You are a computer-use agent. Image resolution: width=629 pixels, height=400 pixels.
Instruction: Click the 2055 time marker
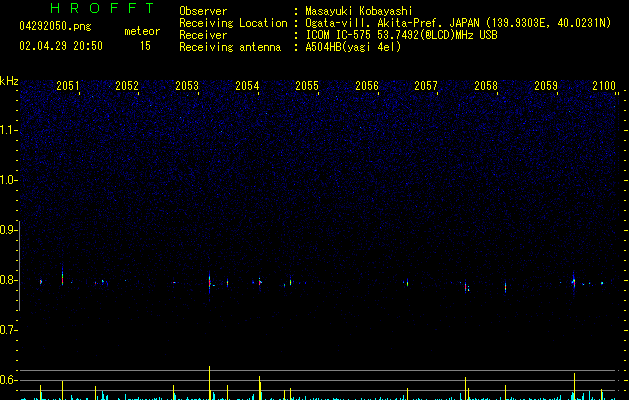[307, 85]
